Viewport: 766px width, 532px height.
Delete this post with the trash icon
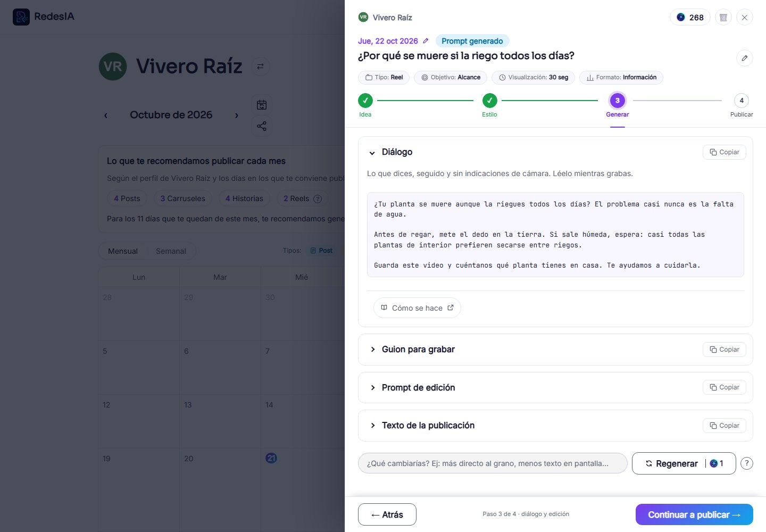click(x=723, y=18)
